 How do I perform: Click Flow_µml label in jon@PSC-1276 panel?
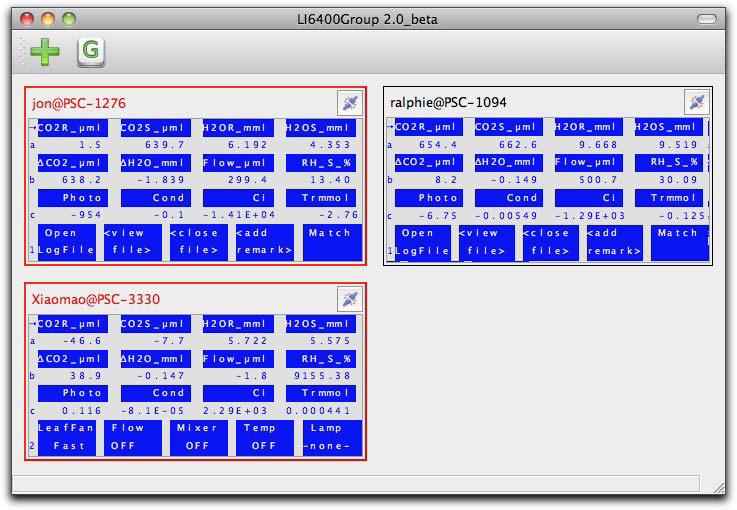tap(238, 163)
